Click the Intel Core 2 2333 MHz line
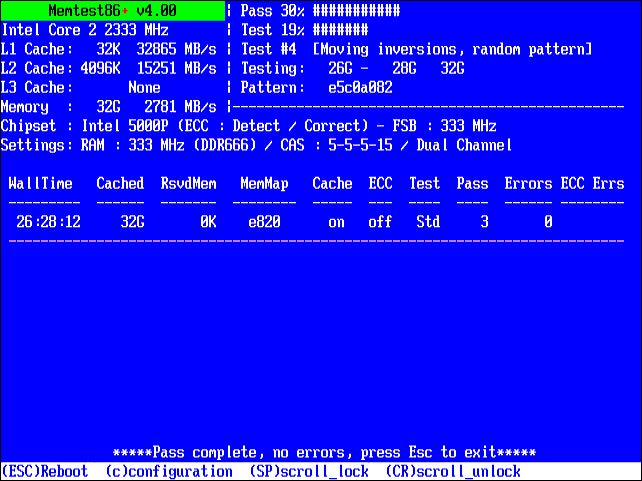 point(85,30)
